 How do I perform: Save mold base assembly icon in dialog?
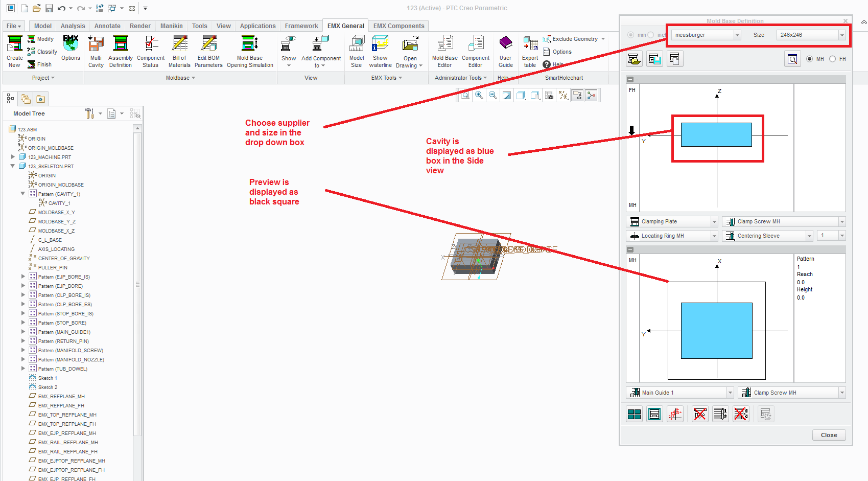tap(654, 59)
